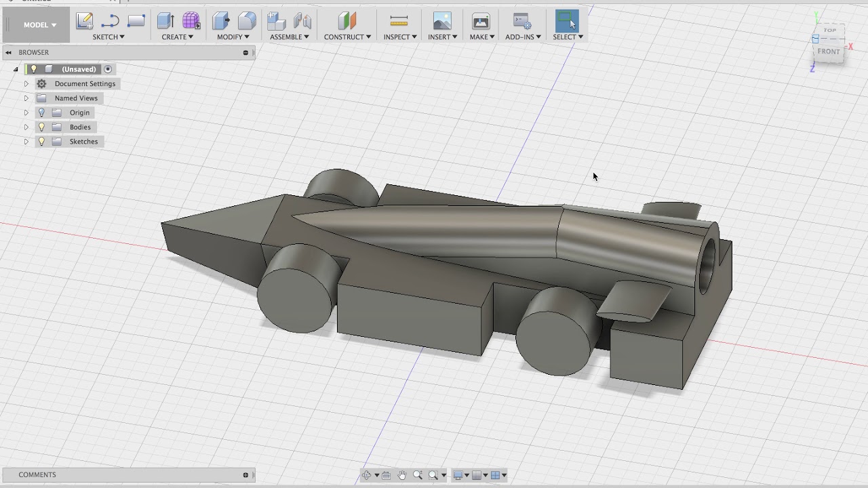
Task: Open the ADD-INS menu
Action: click(x=523, y=37)
